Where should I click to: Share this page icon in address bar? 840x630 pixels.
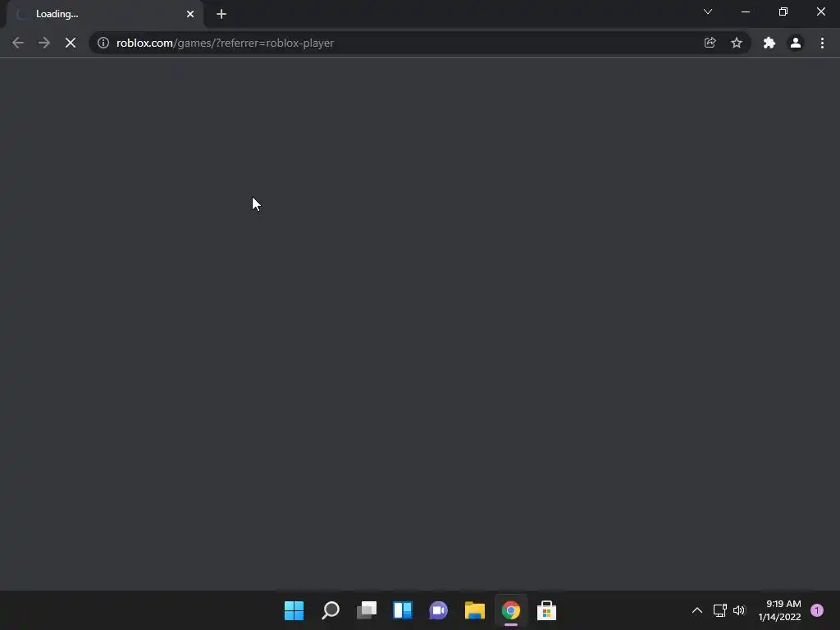pos(710,43)
